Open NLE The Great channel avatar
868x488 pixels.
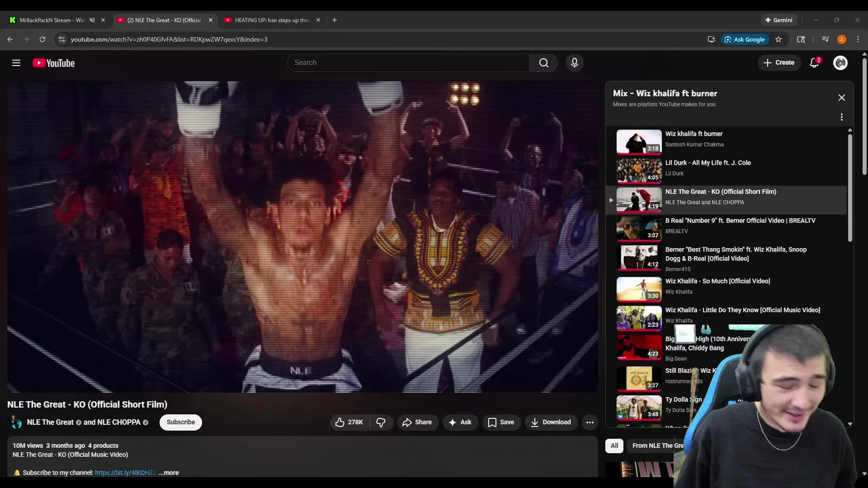tap(15, 422)
